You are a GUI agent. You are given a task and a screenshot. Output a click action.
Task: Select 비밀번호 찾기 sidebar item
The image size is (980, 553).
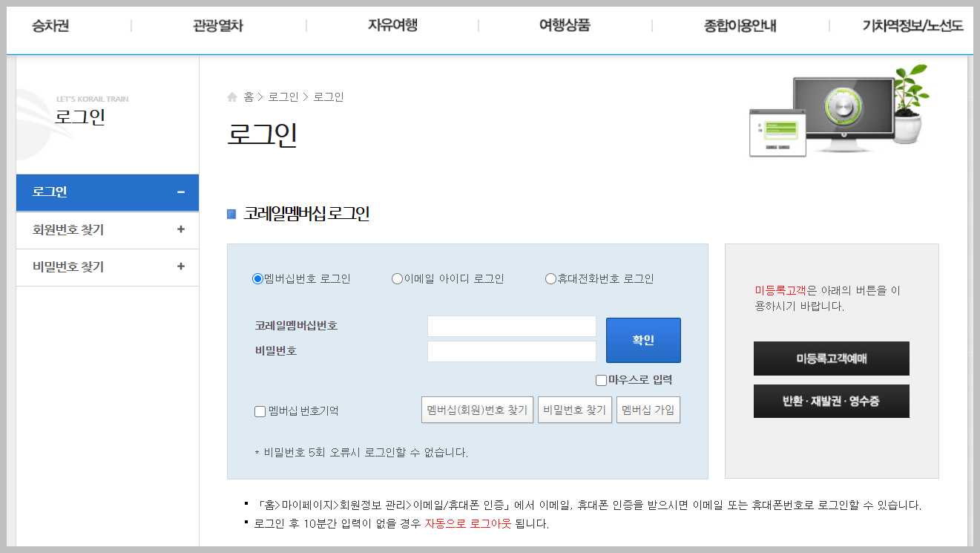pyautogui.click(x=108, y=267)
